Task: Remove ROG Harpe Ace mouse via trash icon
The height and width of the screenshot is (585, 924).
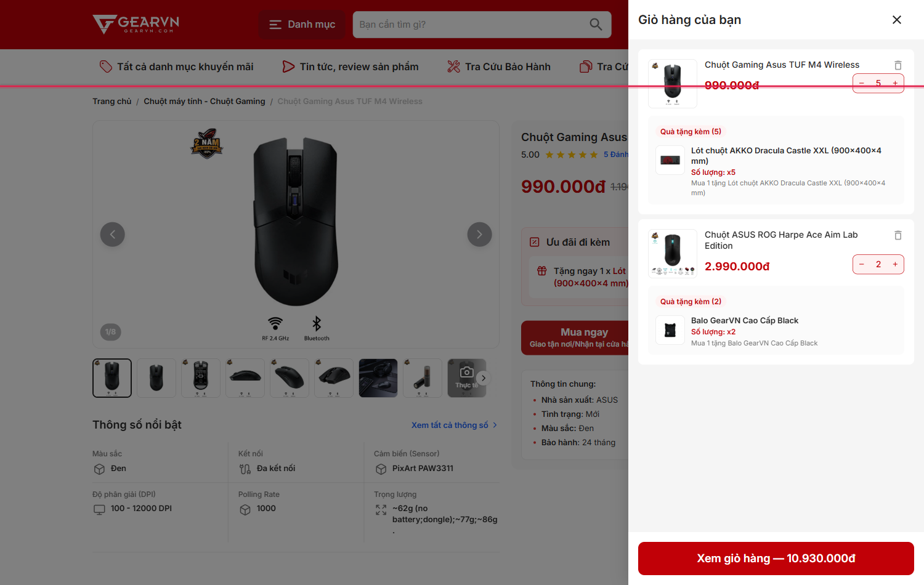Action: [898, 235]
